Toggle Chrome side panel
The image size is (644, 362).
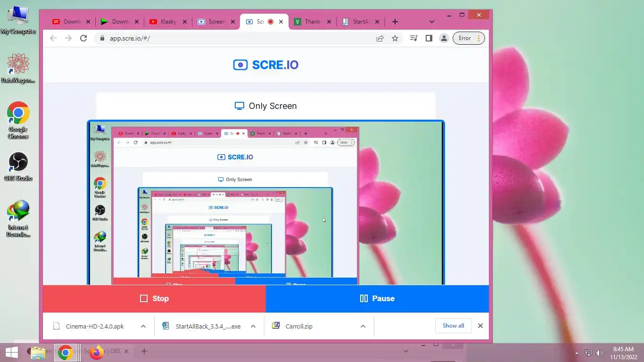[x=429, y=38]
